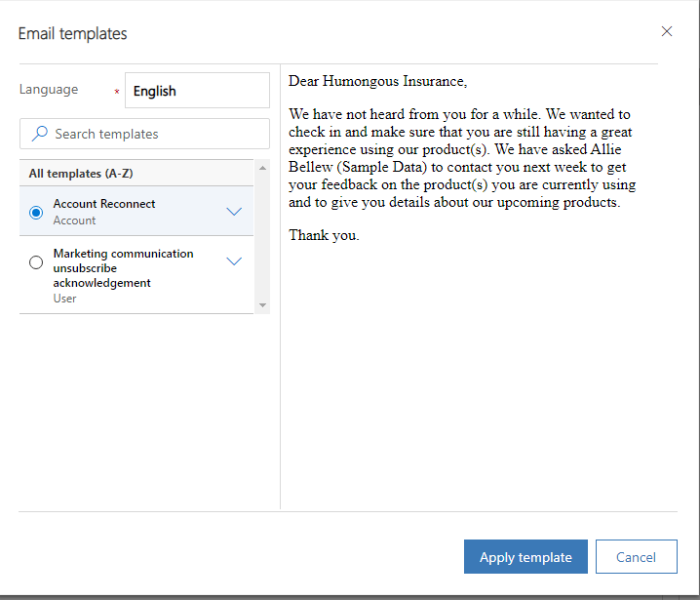The height and width of the screenshot is (600, 700).
Task: Expand Account Reconnect template details chevron
Action: click(234, 212)
